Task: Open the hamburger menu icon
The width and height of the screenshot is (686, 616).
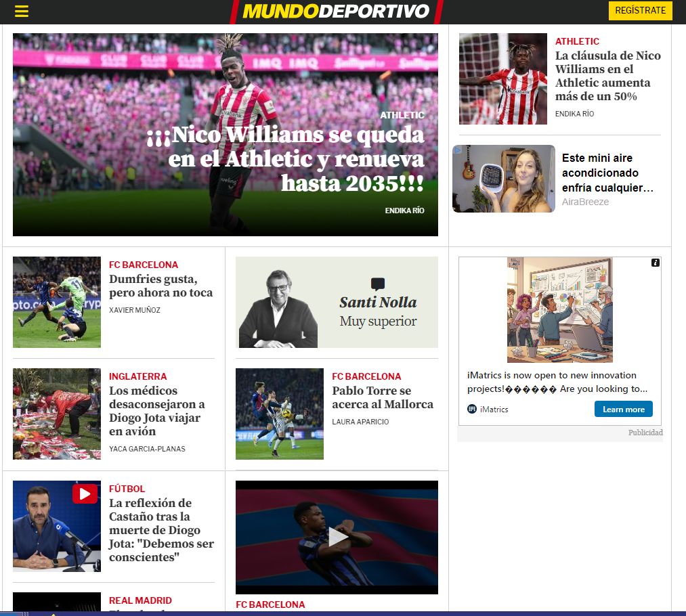Action: coord(22,11)
